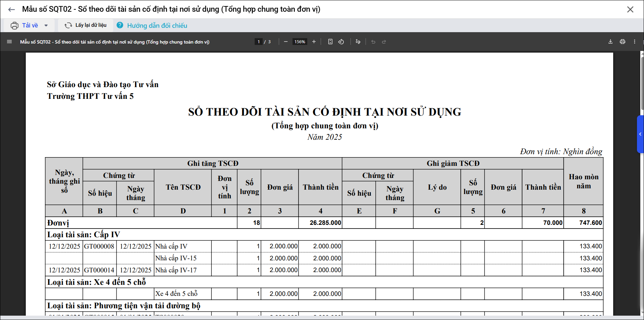
Task: Click the undo arrow in PDF toolbar
Action: point(373,42)
